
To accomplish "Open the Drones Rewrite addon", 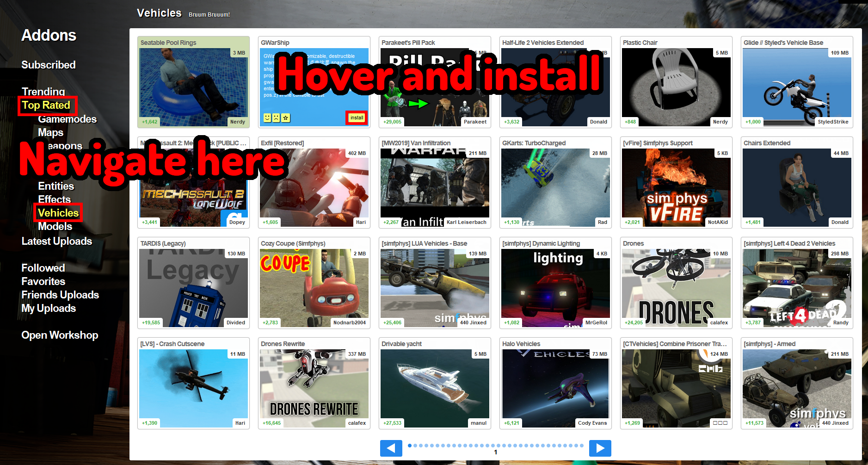I will pyautogui.click(x=314, y=383).
